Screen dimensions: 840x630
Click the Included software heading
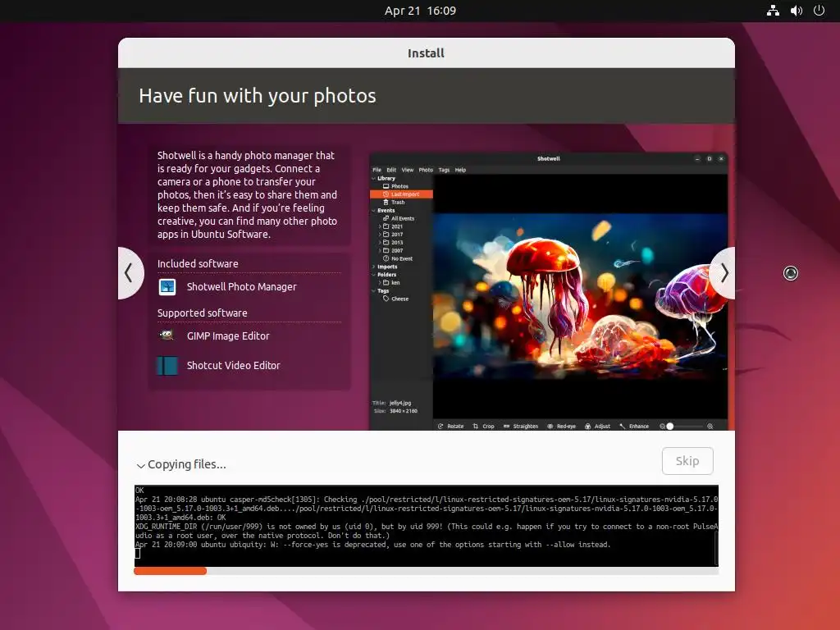(x=198, y=263)
